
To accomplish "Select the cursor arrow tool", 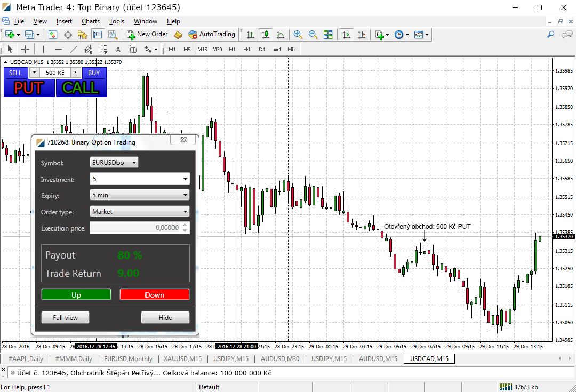I will pyautogui.click(x=10, y=49).
